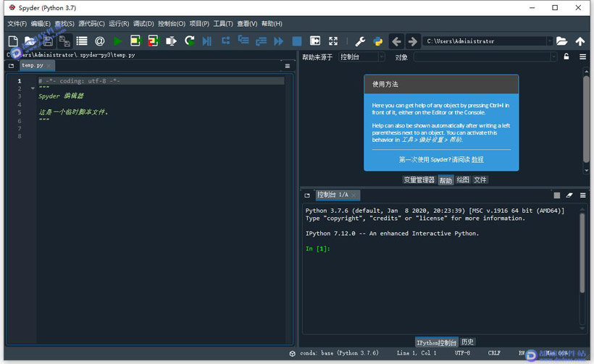594x364 pixels.
Task: Open the file list icon in the toolbar
Action: (81, 41)
